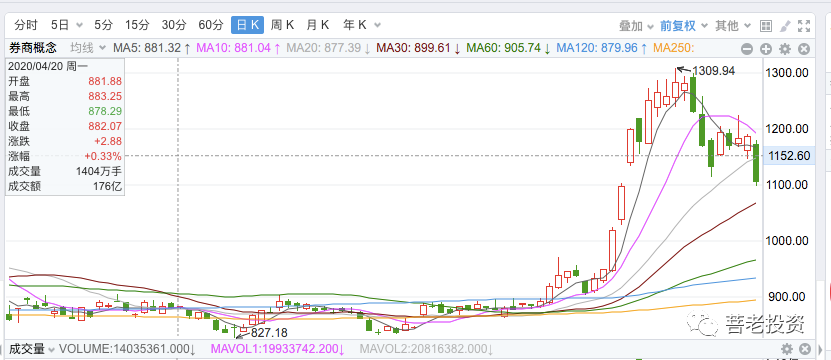The width and height of the screenshot is (831, 360).
Task: Click the 涨跌 +2.88 row
Action: pos(65,141)
